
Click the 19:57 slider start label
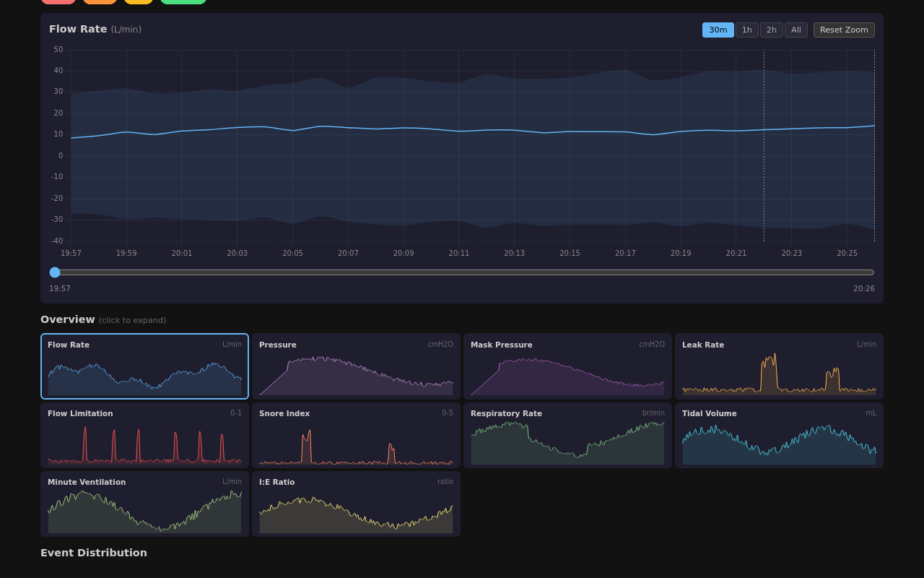pos(60,289)
